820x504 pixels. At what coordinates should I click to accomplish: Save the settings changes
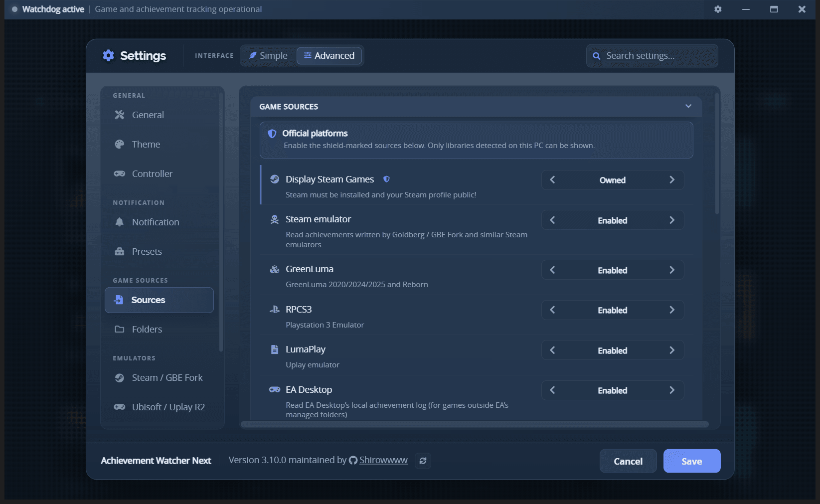point(691,461)
